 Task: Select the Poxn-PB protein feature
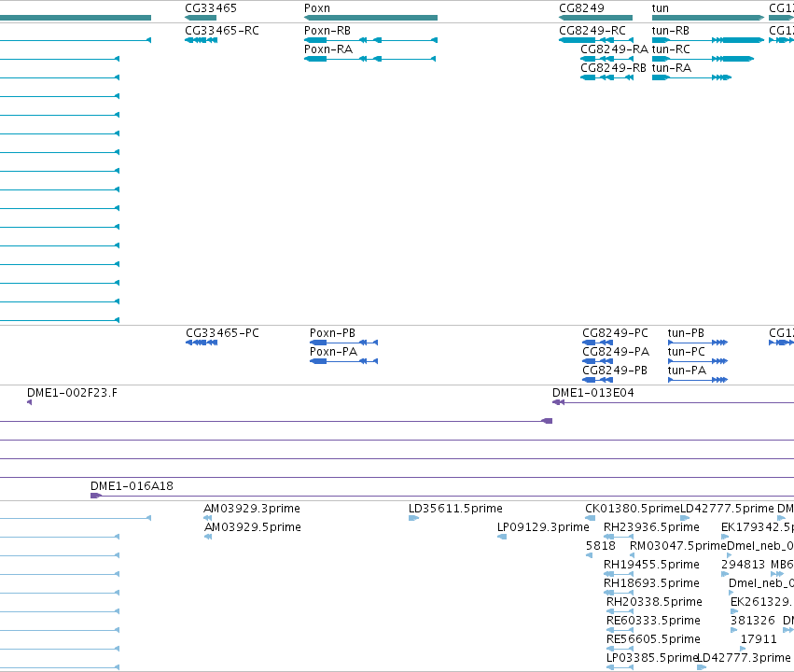pyautogui.click(x=344, y=343)
